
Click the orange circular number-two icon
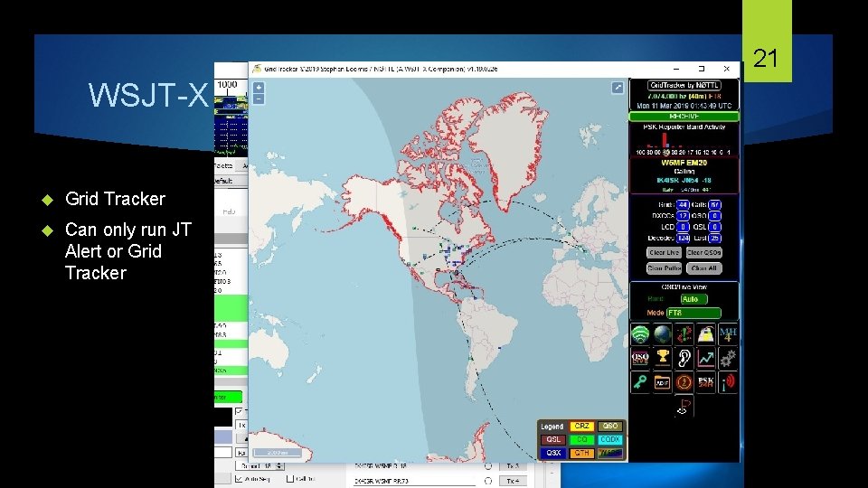[x=684, y=381]
